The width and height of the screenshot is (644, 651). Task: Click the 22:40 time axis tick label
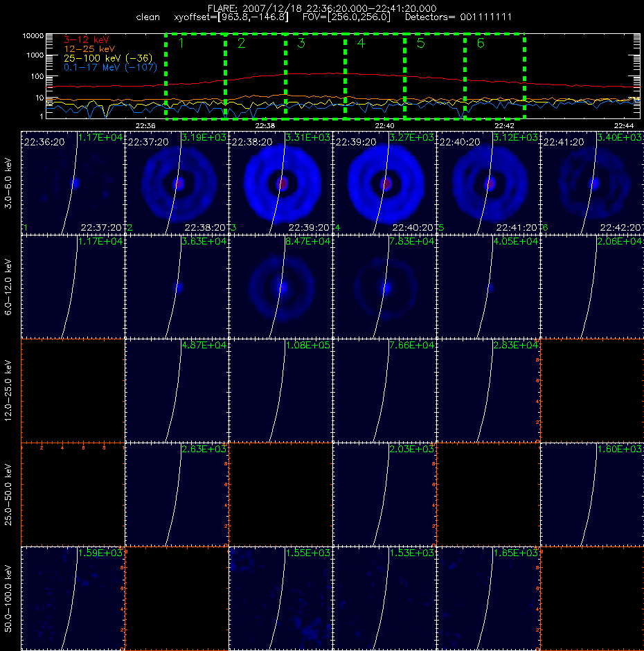click(384, 126)
